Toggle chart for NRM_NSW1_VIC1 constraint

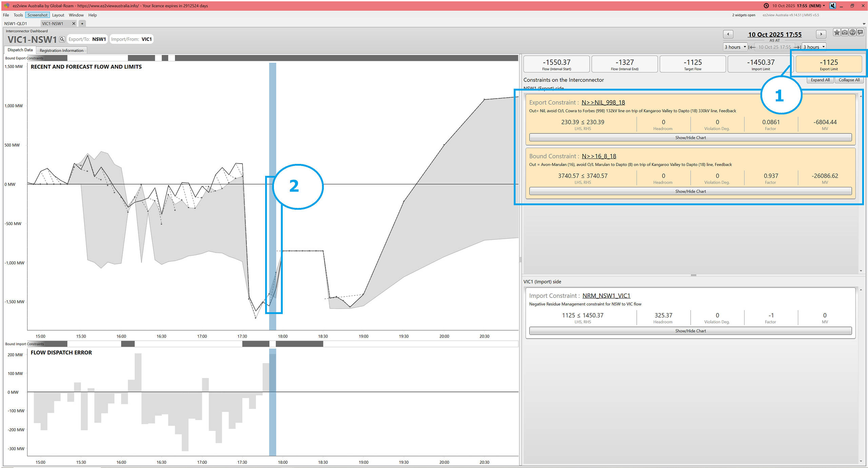tap(690, 331)
